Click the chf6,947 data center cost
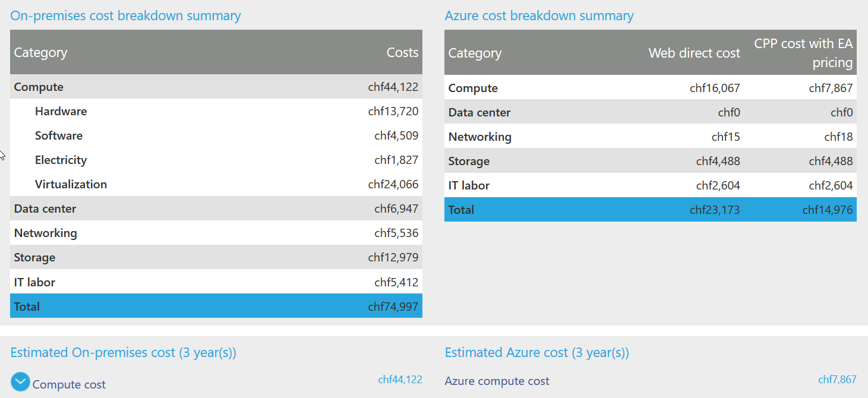This screenshot has height=398, width=868. (396, 209)
